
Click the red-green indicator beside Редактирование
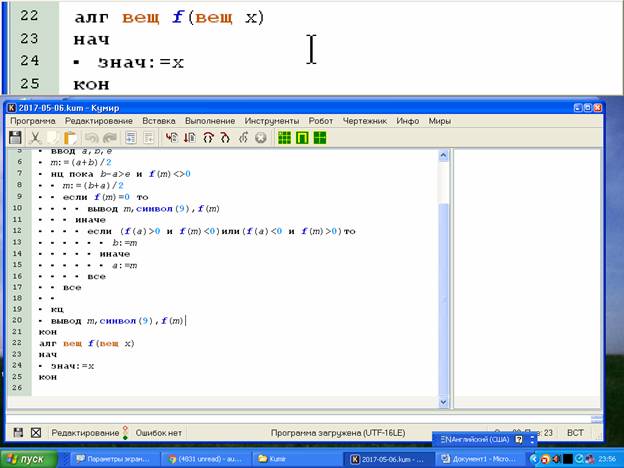[125, 433]
